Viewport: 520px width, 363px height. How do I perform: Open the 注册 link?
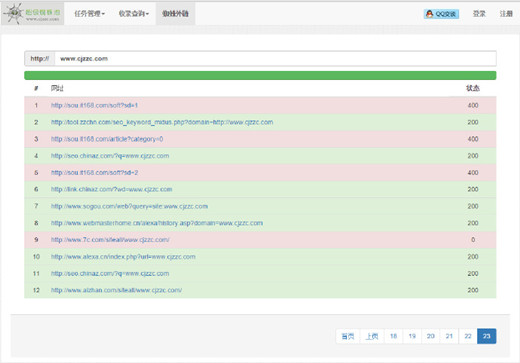tap(506, 14)
